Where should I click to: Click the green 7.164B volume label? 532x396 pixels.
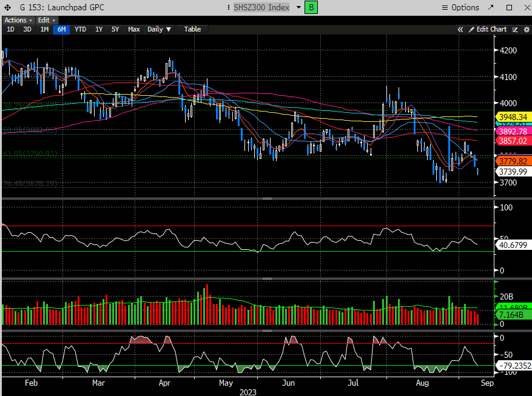513,315
